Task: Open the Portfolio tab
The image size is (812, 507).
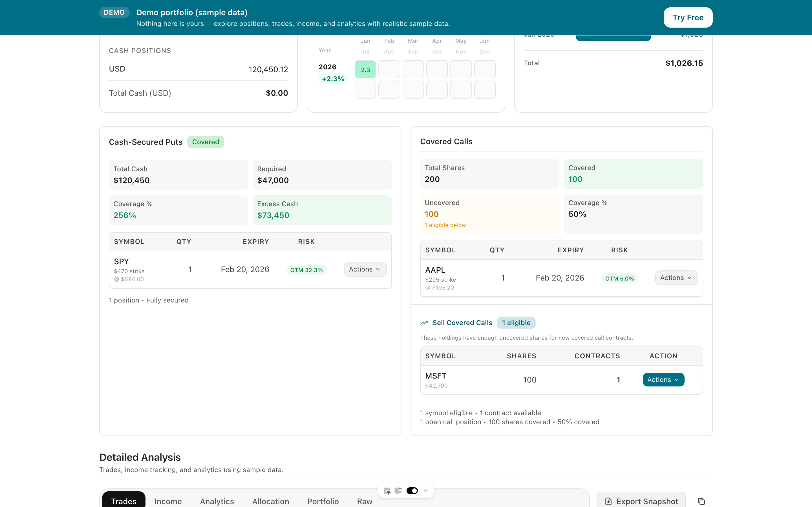Action: point(323,501)
